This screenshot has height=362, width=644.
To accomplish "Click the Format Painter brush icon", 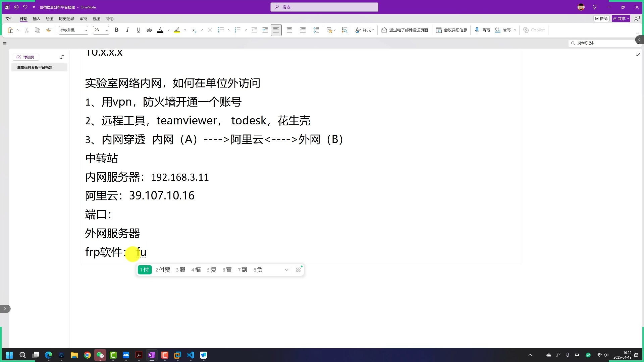I will pyautogui.click(x=49, y=30).
